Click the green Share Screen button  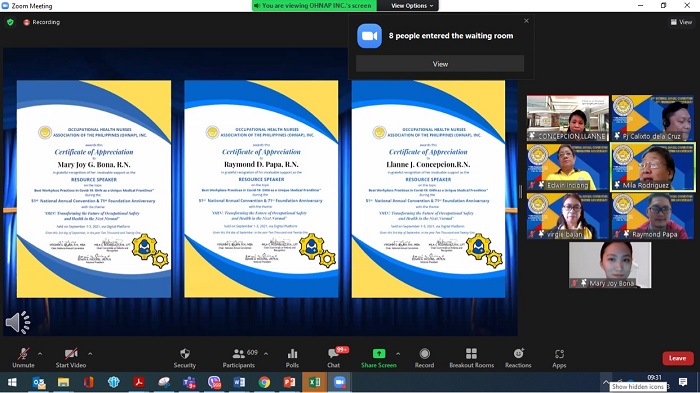tap(379, 358)
